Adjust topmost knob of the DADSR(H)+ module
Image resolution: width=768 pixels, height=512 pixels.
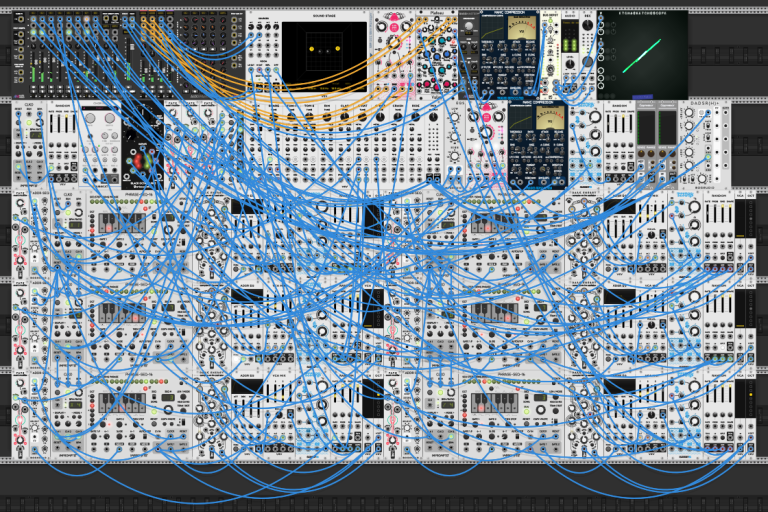[689, 114]
